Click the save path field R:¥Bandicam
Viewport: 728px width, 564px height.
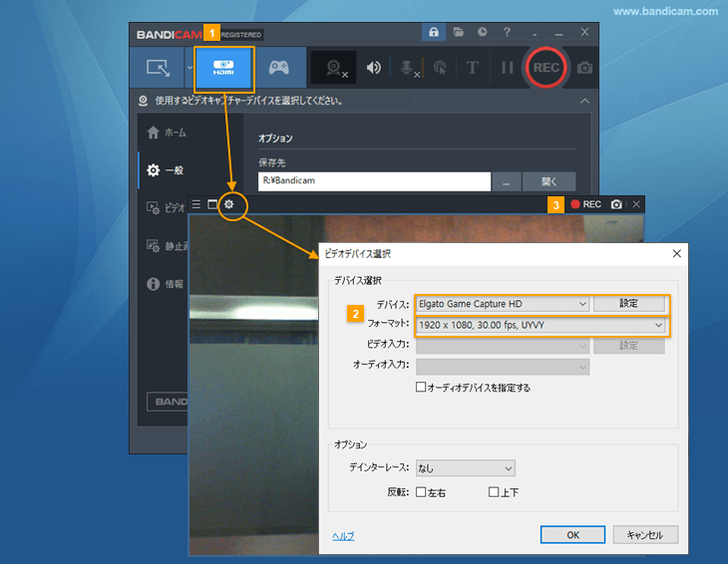tap(374, 181)
